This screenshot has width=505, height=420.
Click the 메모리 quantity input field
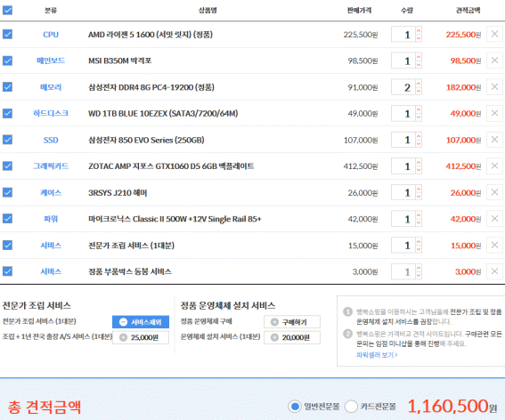[x=403, y=87]
